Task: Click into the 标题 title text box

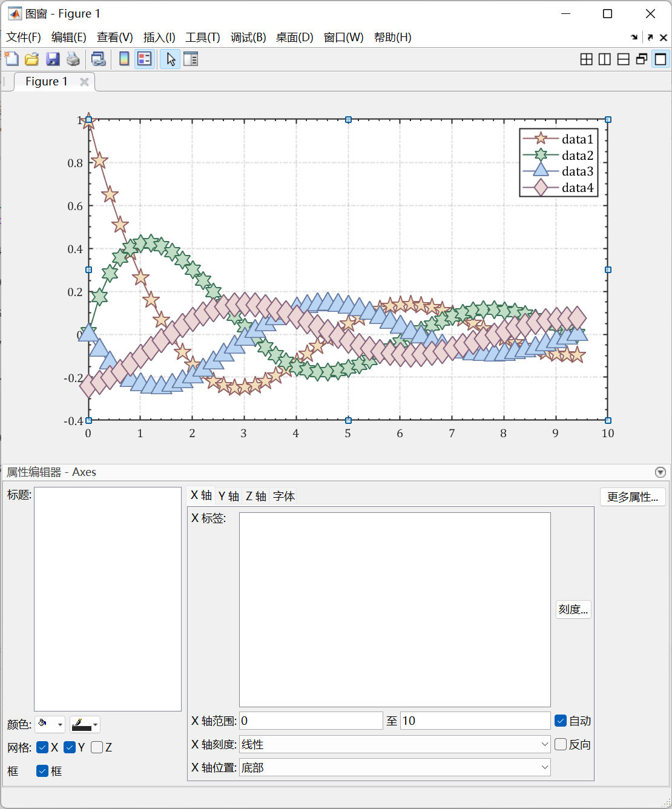Action: pyautogui.click(x=108, y=599)
